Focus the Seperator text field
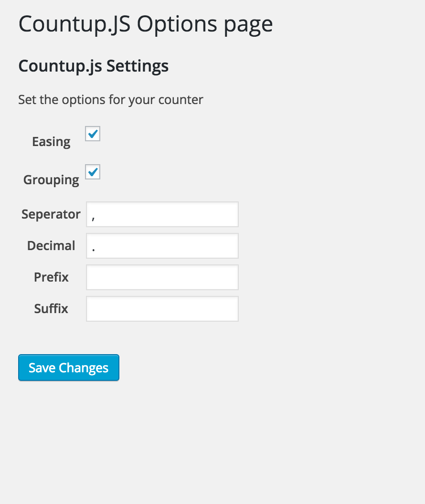The width and height of the screenshot is (425, 504). 162,214
